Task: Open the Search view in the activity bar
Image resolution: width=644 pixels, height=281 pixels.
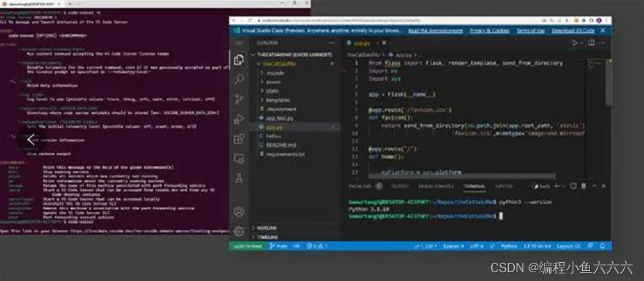Action: 239,79
